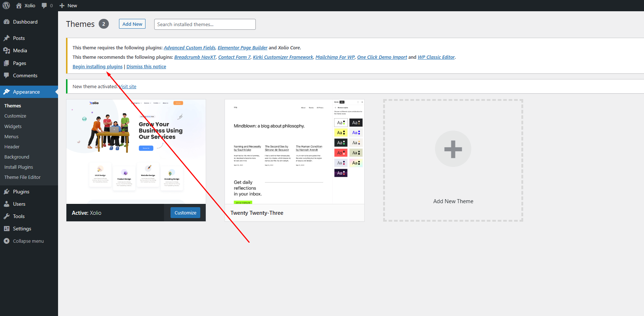Click the New text link in admin bar
This screenshot has height=316, width=644.
pyautogui.click(x=72, y=5)
